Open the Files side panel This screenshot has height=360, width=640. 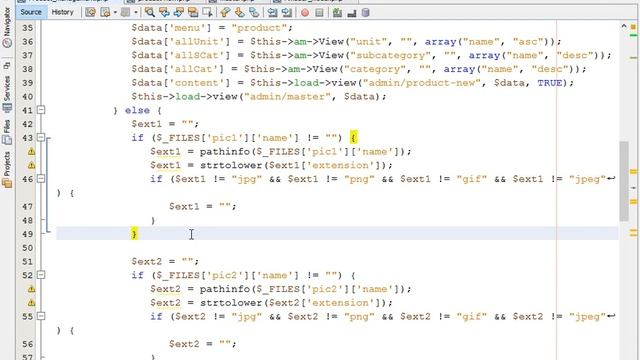tap(7, 132)
